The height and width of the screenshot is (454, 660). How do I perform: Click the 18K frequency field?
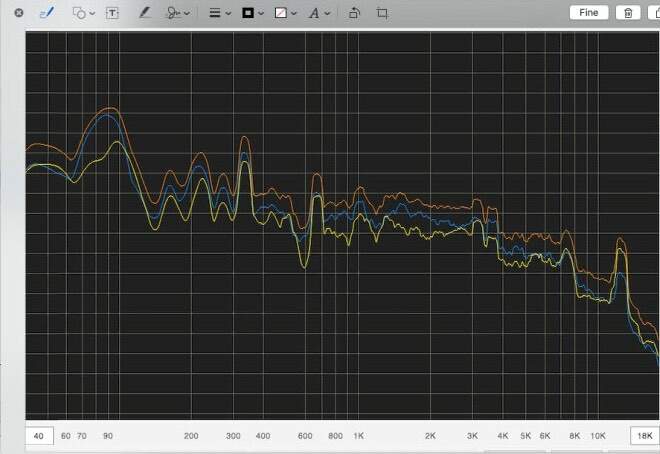tap(644, 436)
